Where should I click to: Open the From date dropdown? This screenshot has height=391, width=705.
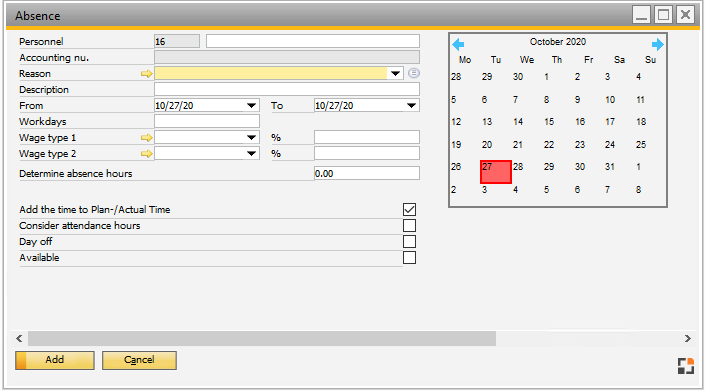coord(251,106)
